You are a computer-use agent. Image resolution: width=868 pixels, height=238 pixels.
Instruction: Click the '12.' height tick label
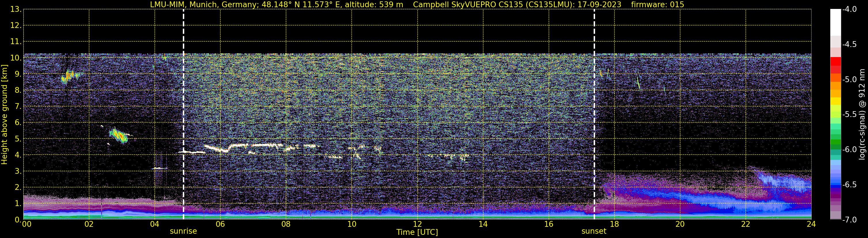point(16,25)
